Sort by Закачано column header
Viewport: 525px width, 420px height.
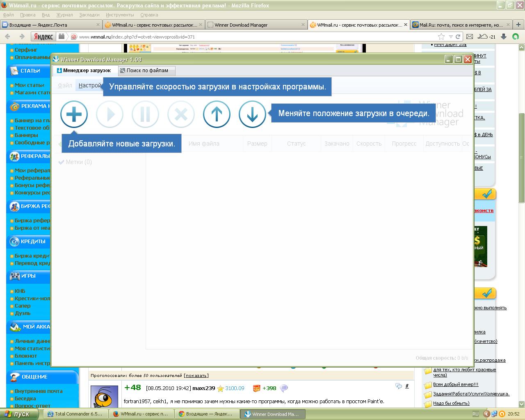click(x=337, y=144)
